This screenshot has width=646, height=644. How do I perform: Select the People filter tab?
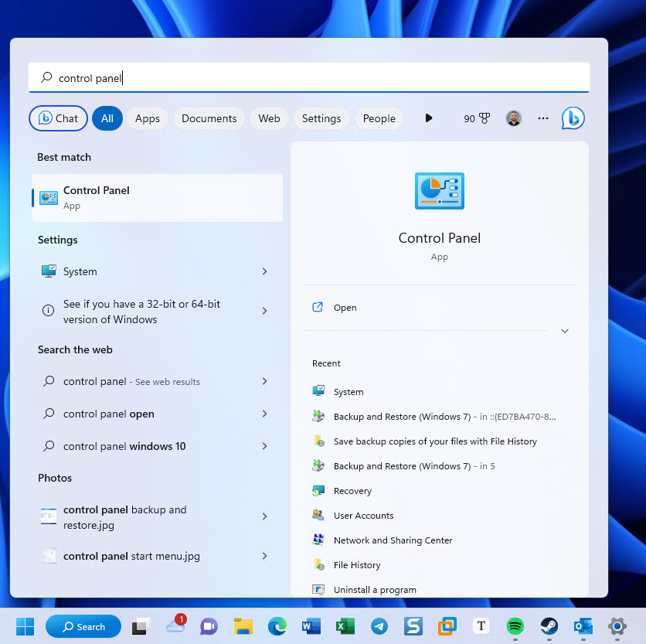click(x=379, y=118)
